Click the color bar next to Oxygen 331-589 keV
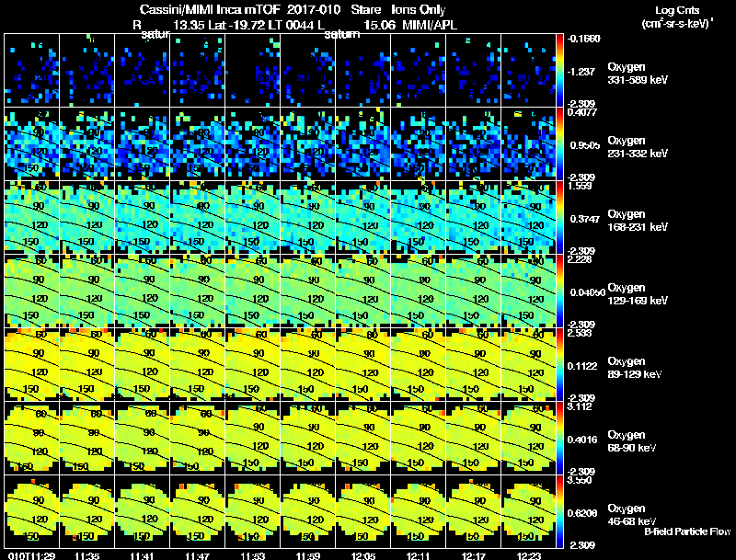 [x=559, y=71]
